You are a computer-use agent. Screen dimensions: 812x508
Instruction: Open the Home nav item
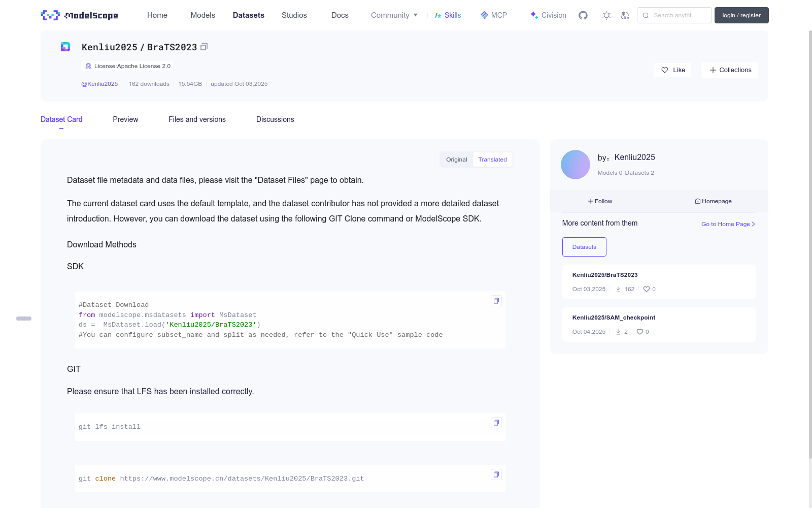click(x=157, y=15)
